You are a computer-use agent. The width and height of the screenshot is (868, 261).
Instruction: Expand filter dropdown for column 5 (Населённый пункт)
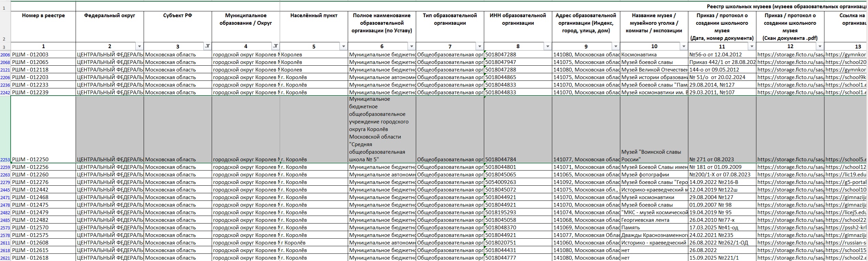[344, 46]
